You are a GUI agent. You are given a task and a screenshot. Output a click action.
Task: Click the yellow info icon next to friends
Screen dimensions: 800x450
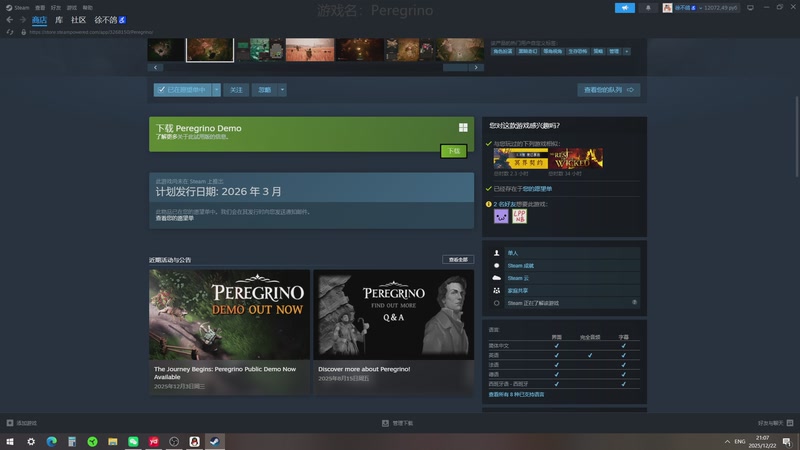pyautogui.click(x=489, y=204)
